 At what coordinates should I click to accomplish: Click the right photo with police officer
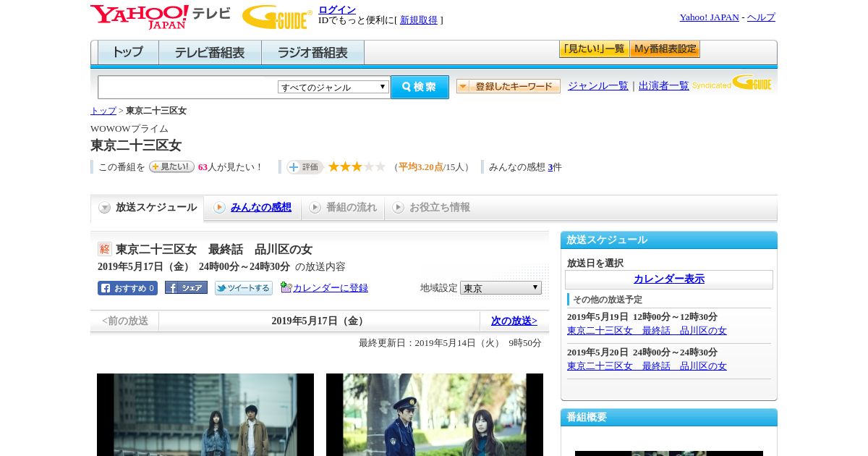435,415
